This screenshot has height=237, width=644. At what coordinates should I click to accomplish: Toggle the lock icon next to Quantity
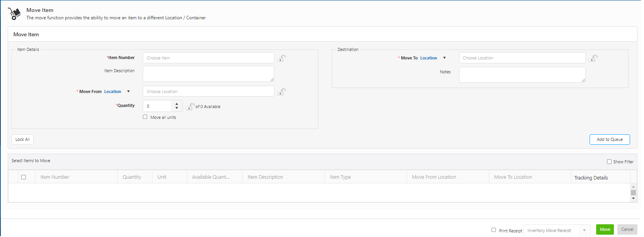(x=190, y=107)
